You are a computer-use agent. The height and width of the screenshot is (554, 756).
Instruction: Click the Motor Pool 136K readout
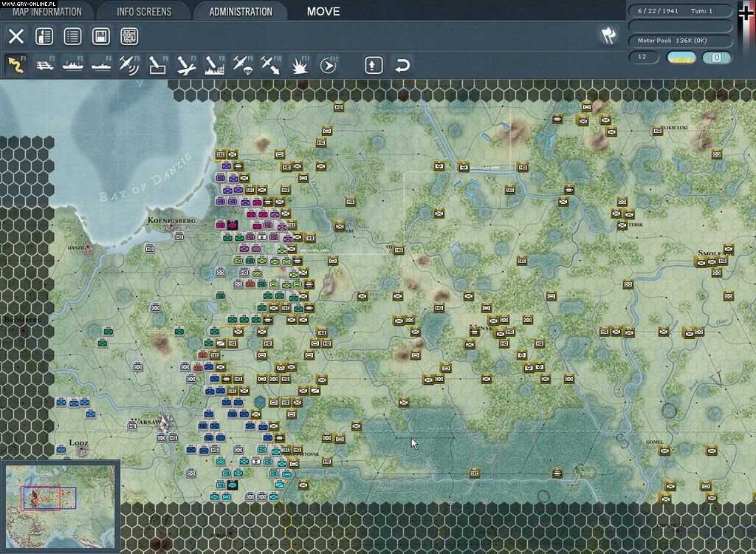click(x=680, y=41)
